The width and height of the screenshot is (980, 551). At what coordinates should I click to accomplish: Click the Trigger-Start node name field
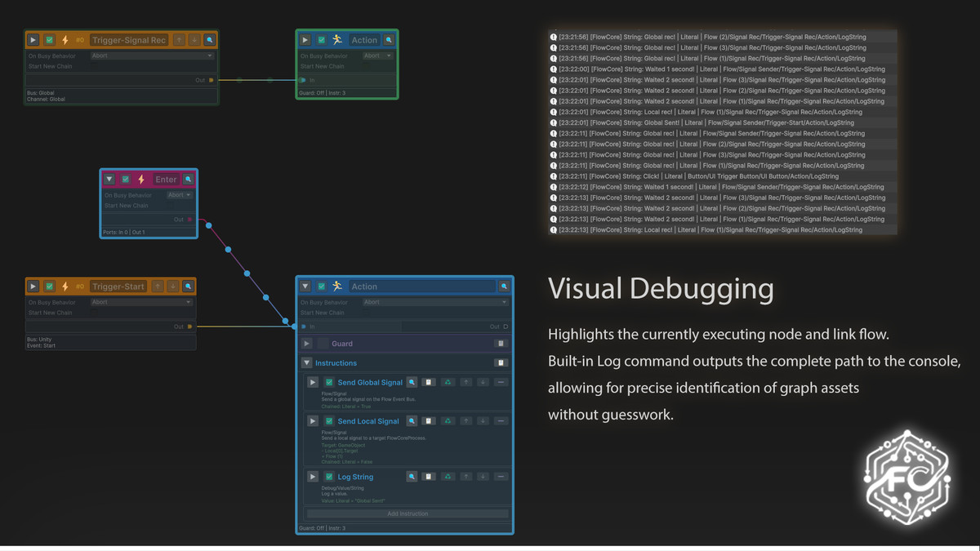coord(118,287)
